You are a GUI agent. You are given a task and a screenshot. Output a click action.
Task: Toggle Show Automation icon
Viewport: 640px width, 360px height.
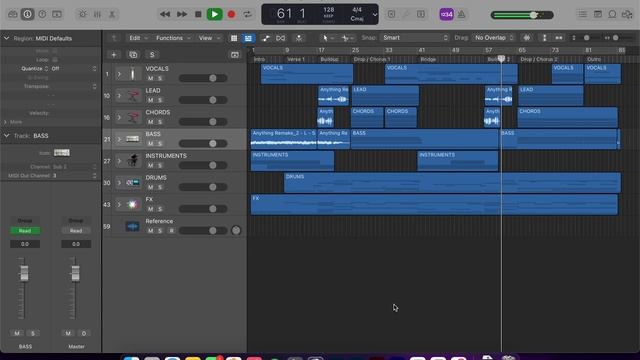[x=266, y=38]
